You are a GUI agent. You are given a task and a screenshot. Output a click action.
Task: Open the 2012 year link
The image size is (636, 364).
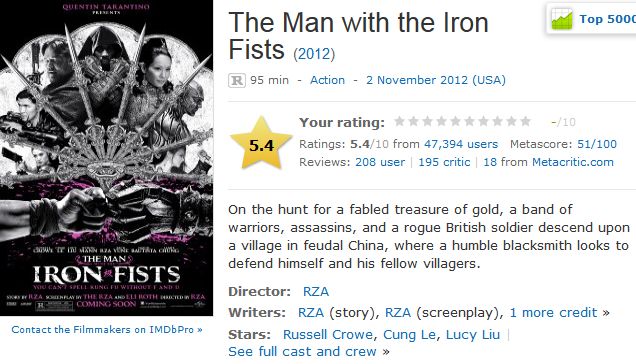[314, 54]
